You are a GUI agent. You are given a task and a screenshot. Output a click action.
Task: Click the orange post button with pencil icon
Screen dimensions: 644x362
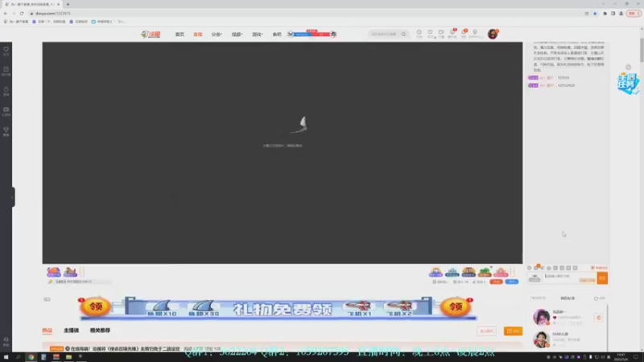point(513,331)
